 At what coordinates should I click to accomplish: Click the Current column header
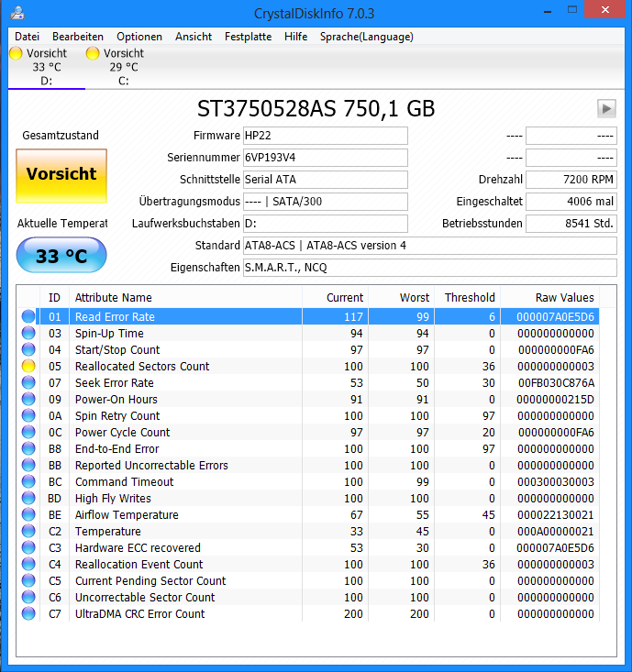(336, 297)
